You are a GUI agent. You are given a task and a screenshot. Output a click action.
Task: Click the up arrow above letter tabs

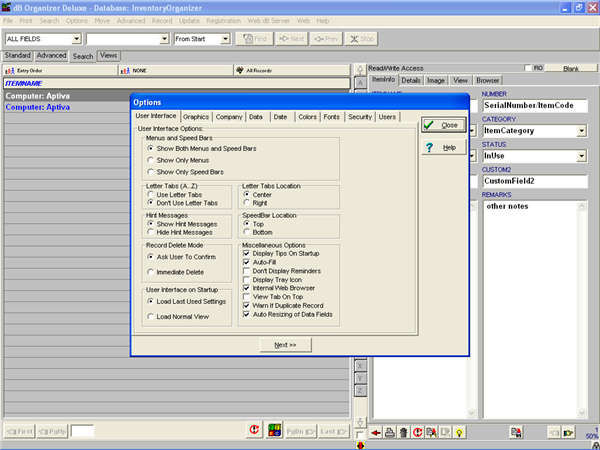(360, 70)
